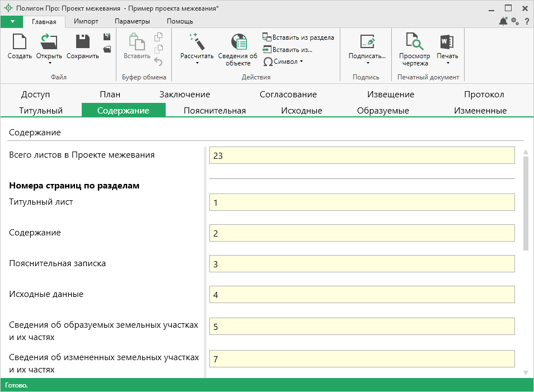The width and height of the screenshot is (534, 392).
Task: Open the green application menu button
Action: (x=12, y=21)
